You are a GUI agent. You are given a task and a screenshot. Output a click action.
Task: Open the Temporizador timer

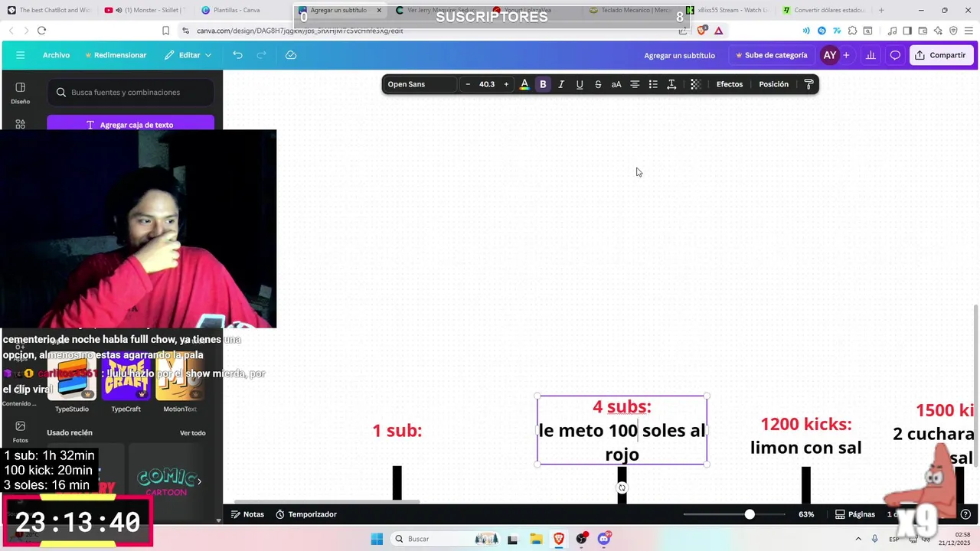306,514
